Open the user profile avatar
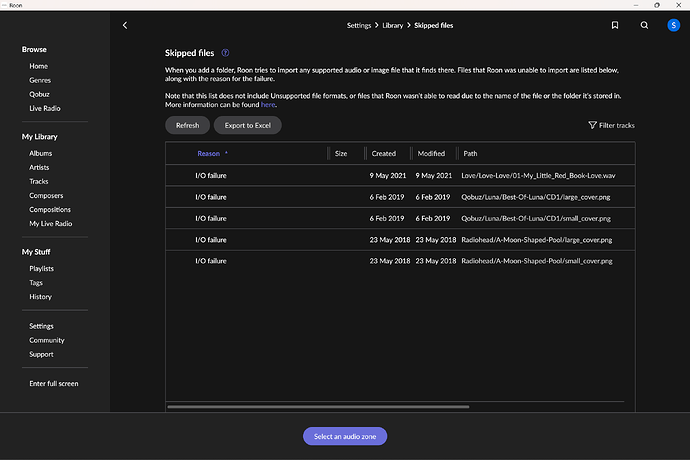The height and width of the screenshot is (460, 690). point(673,25)
